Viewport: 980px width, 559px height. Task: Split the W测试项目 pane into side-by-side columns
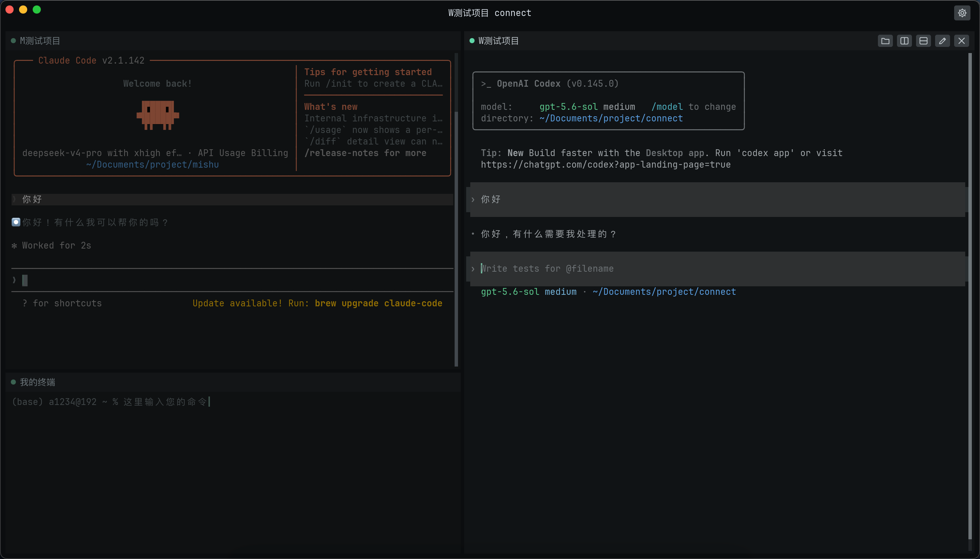tap(904, 41)
